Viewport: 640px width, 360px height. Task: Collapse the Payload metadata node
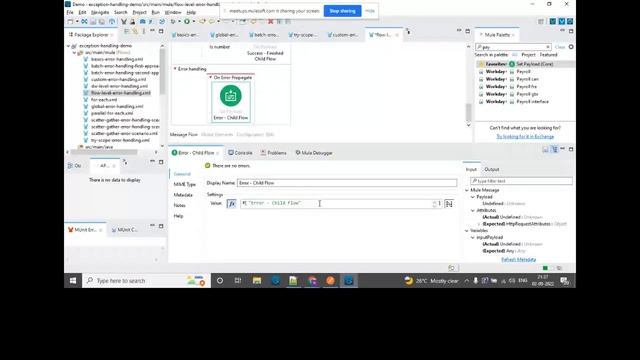(473, 197)
